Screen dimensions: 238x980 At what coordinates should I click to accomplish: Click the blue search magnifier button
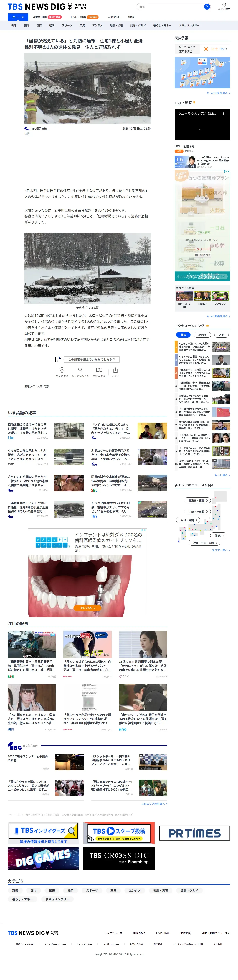pyautogui.click(x=207, y=6)
